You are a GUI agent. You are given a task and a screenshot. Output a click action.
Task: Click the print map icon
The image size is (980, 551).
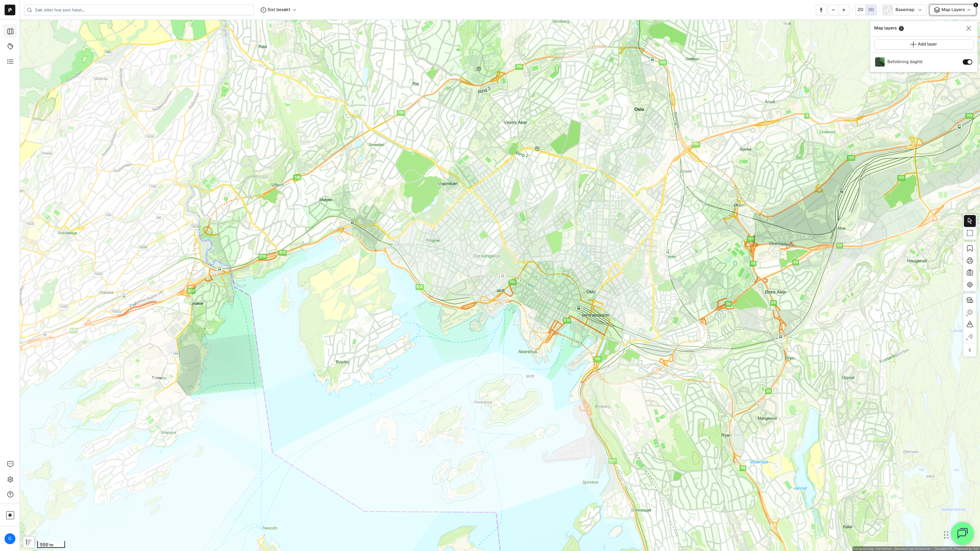coord(970,261)
